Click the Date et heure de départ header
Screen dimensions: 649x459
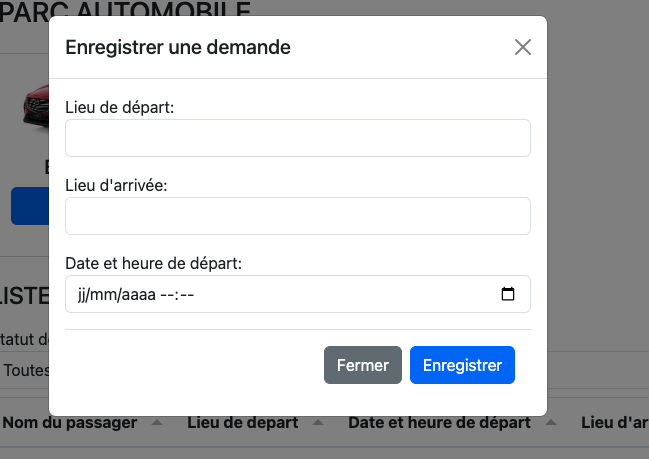pyautogui.click(x=440, y=423)
